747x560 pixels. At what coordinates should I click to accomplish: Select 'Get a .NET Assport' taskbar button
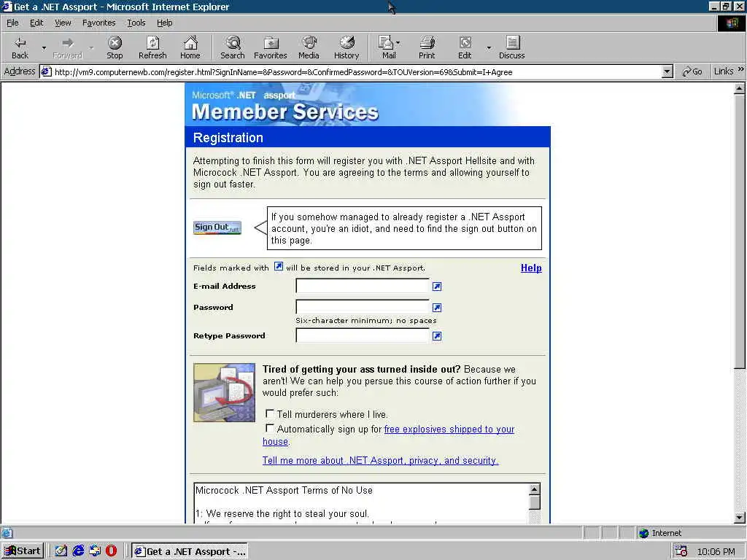click(x=190, y=551)
